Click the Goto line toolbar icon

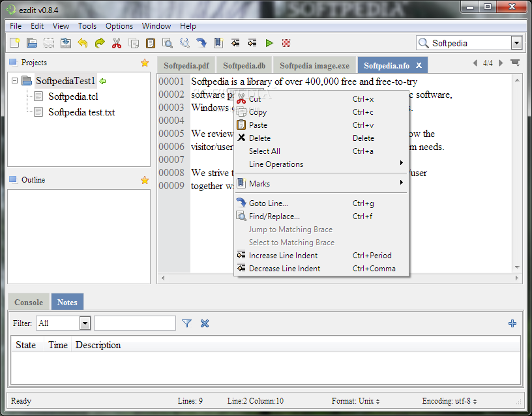201,43
